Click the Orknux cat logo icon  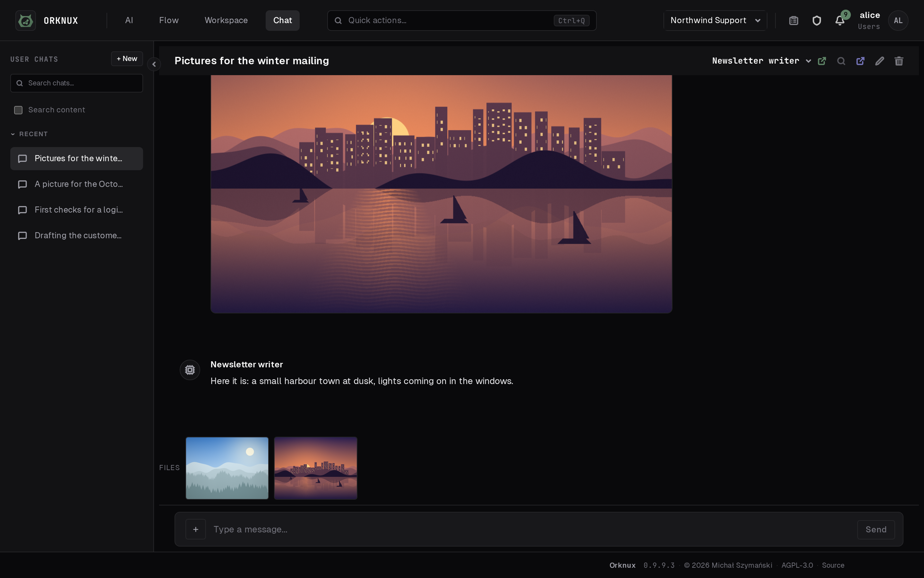click(26, 20)
